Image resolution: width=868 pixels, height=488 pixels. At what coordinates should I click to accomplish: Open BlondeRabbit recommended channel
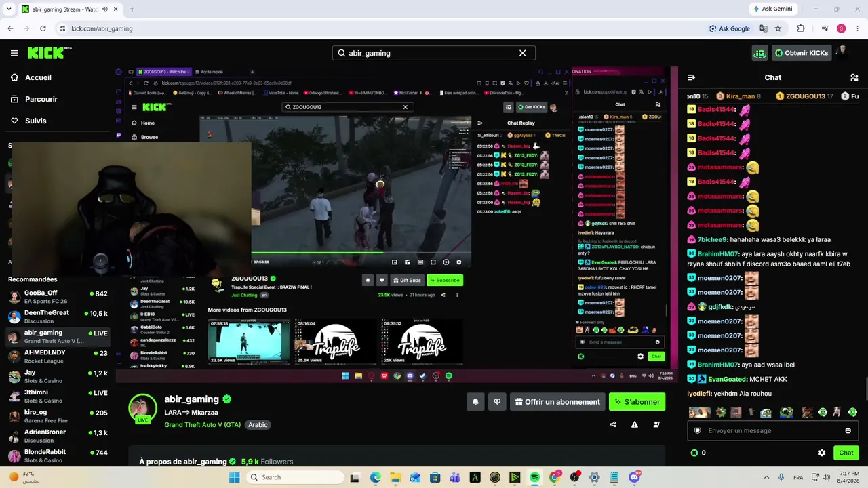[58, 455]
